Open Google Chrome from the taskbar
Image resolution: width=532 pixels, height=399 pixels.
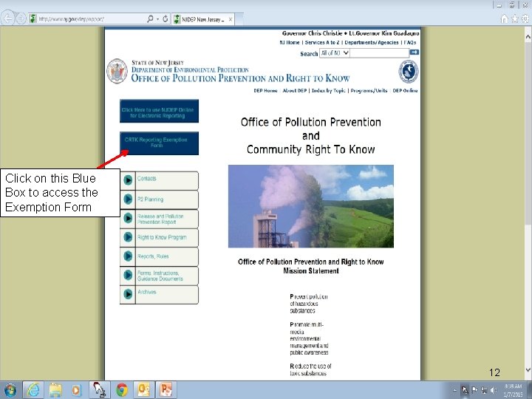[x=122, y=390]
